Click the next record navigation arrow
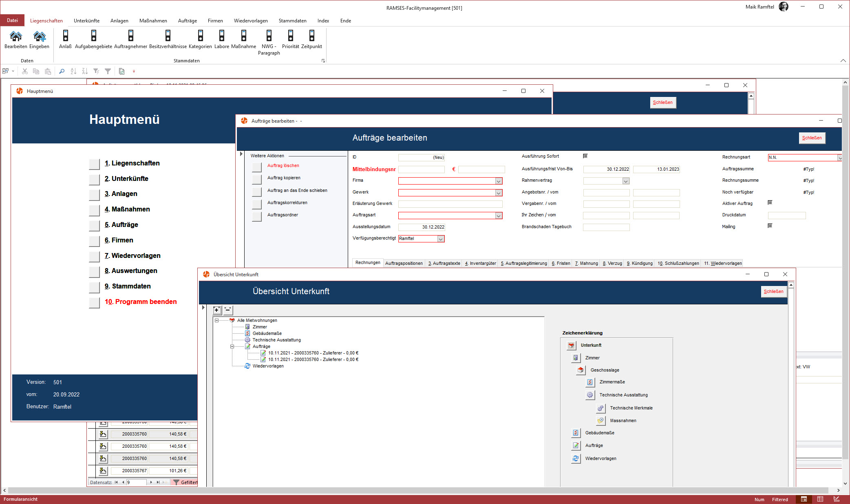Screen dimensions: 850x504 pos(151,482)
